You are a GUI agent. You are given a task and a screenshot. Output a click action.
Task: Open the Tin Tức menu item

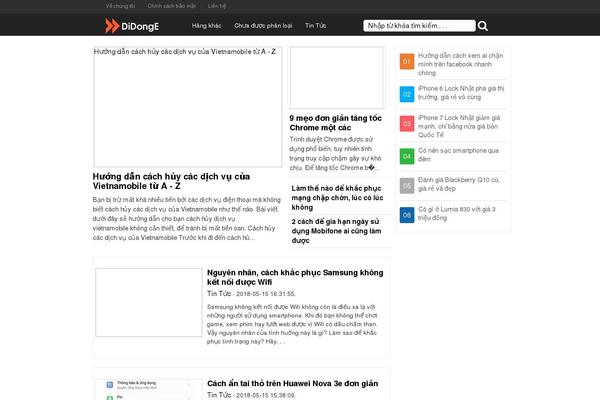(x=316, y=26)
